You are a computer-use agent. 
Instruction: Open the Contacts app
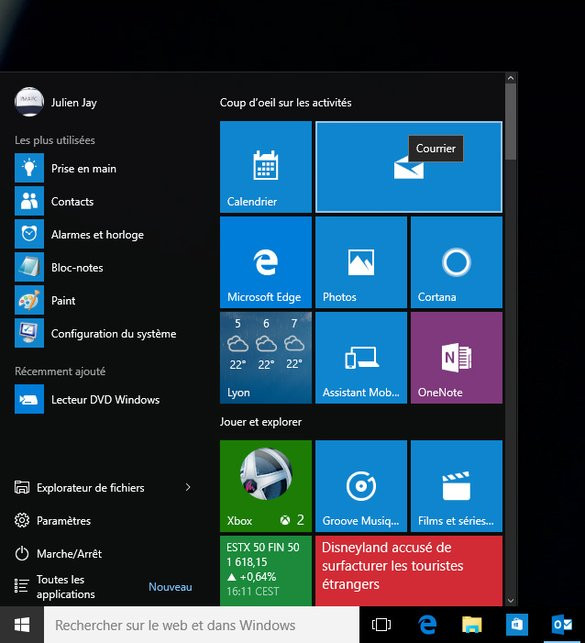pos(102,201)
